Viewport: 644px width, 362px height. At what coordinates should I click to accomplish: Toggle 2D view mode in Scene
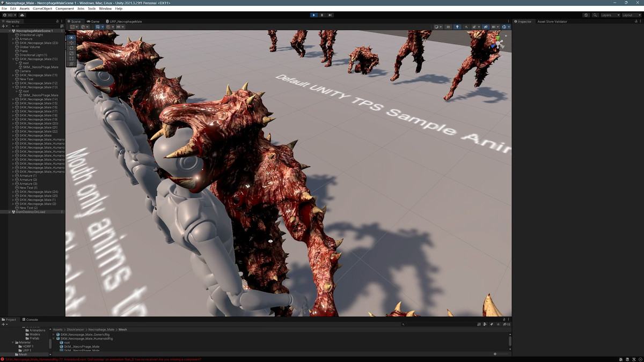(x=449, y=27)
